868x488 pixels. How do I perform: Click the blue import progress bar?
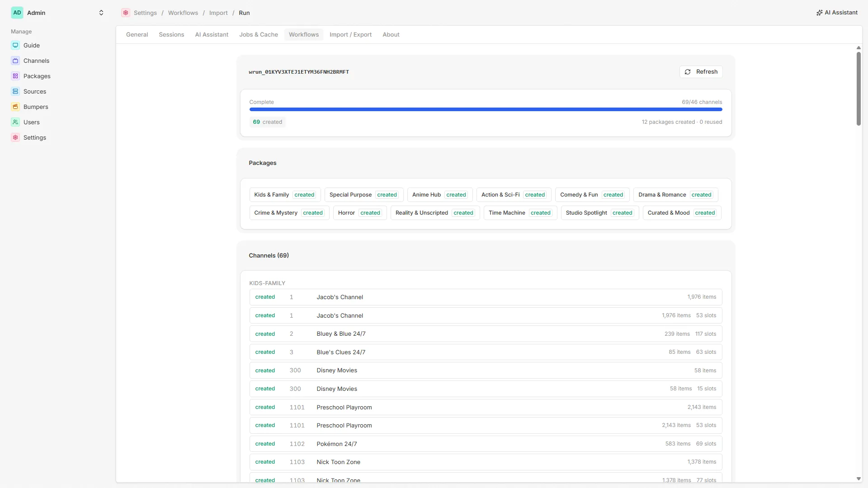(486, 109)
